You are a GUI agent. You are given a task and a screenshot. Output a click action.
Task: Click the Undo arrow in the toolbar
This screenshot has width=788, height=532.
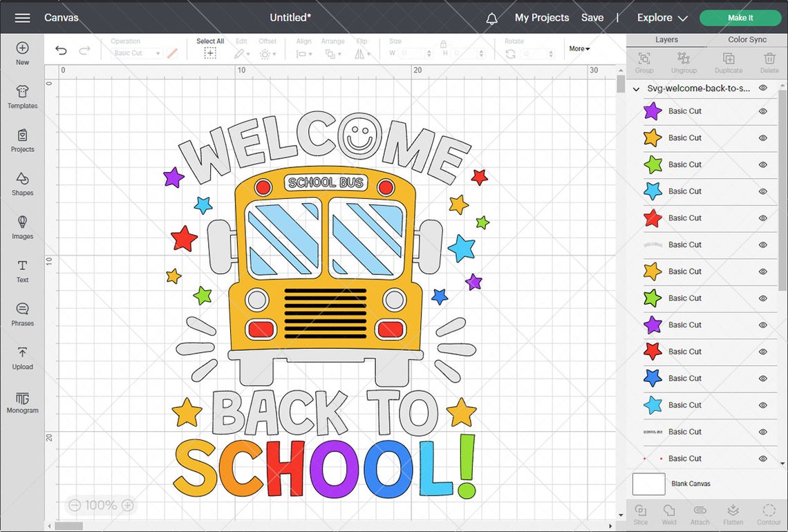[61, 50]
